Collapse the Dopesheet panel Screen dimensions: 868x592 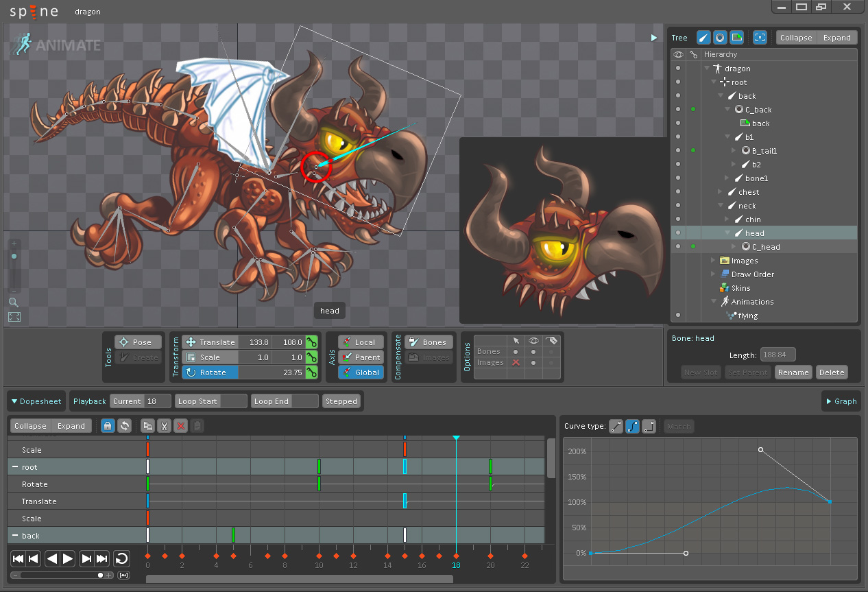point(36,401)
